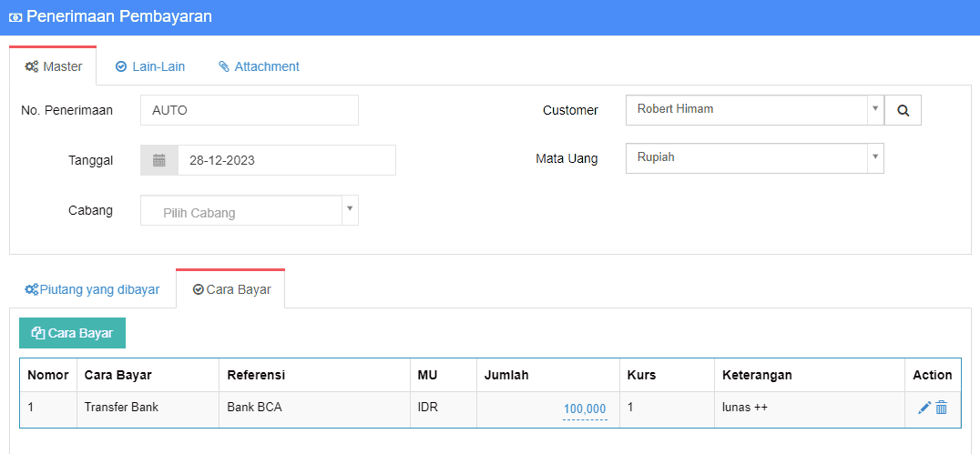Click the pencil edit icon in Action column

(x=924, y=409)
